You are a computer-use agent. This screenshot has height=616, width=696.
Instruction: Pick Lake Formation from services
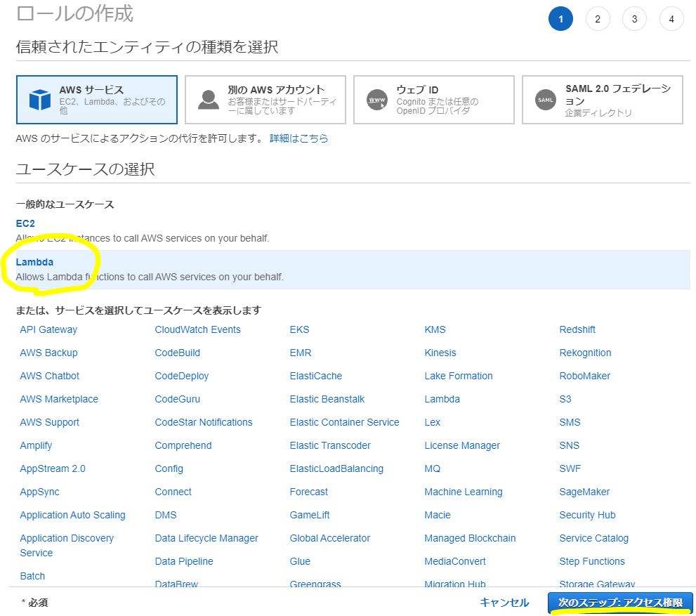click(x=459, y=376)
